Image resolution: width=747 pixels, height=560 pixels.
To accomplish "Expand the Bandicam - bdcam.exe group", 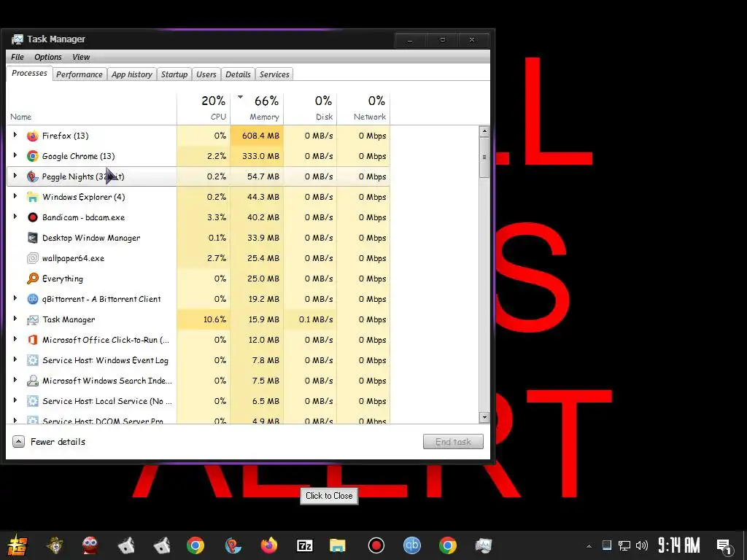I will [x=15, y=217].
